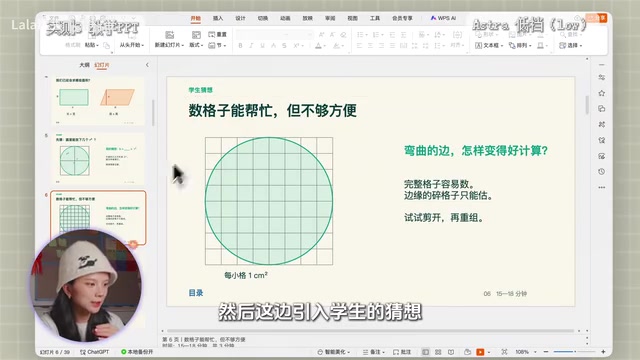640x360 pixels.
Task: Open the 工具 ribbon tab
Action: pos(375,18)
